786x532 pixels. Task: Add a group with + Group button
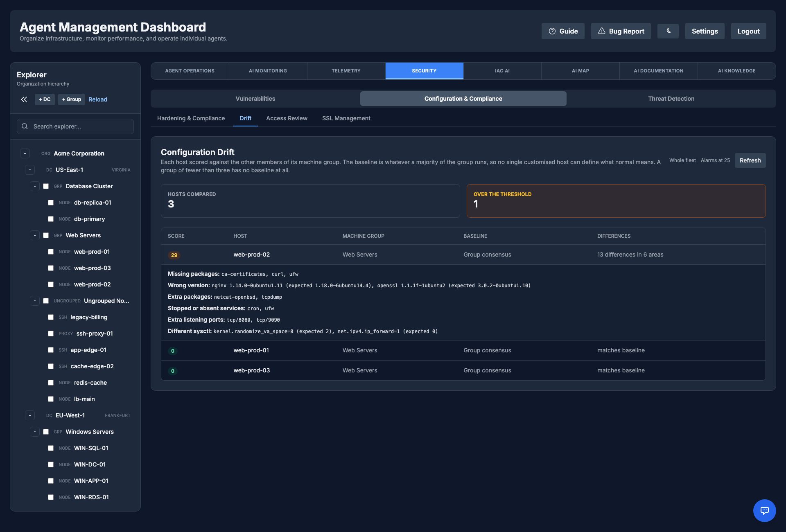tap(72, 99)
